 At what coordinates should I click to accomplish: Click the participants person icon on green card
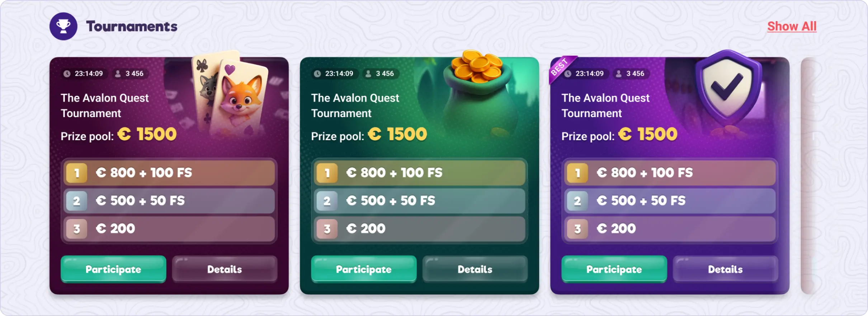pyautogui.click(x=368, y=74)
